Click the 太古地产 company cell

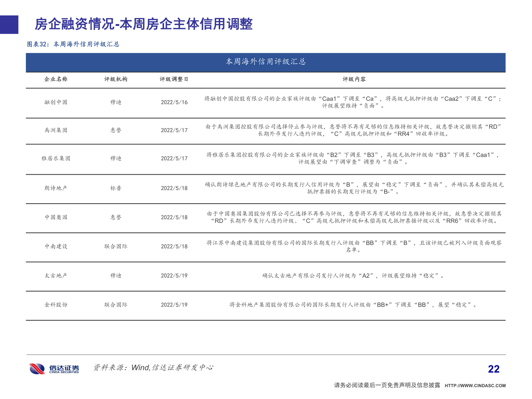coord(56,276)
